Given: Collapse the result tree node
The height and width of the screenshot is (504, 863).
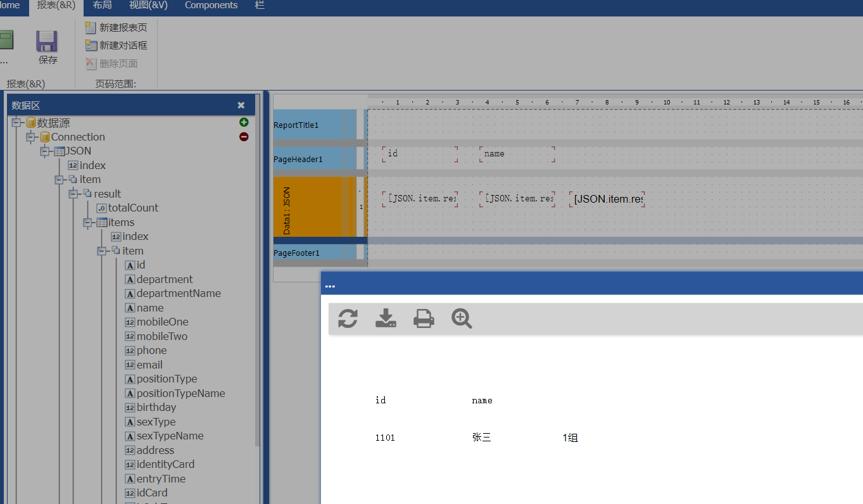Looking at the screenshot, I should coord(73,194).
